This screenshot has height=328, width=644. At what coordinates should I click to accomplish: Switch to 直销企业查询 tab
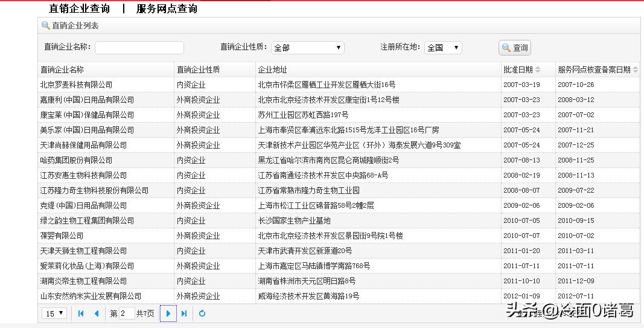79,8
